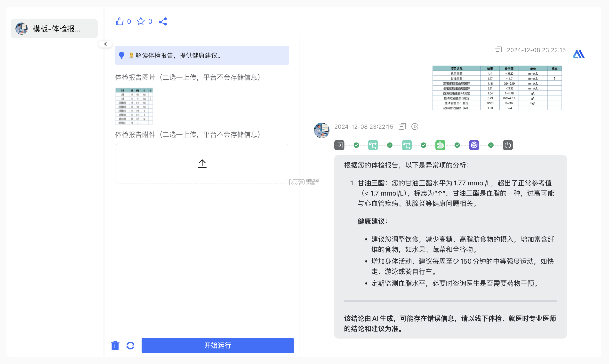Image resolution: width=609 pixels, height=364 pixels.
Task: Copy the user message via top-right copy icon
Action: [498, 50]
